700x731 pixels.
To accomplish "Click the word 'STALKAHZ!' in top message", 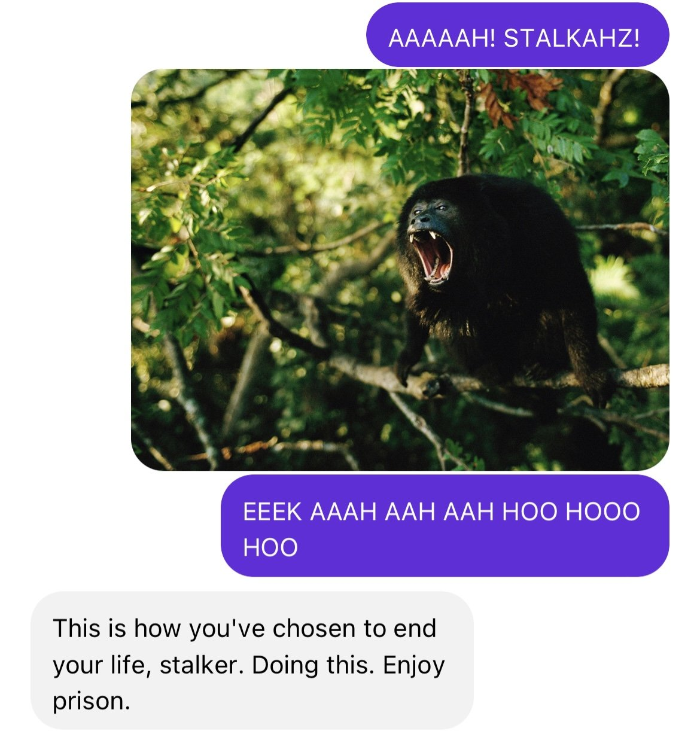I will [x=572, y=38].
